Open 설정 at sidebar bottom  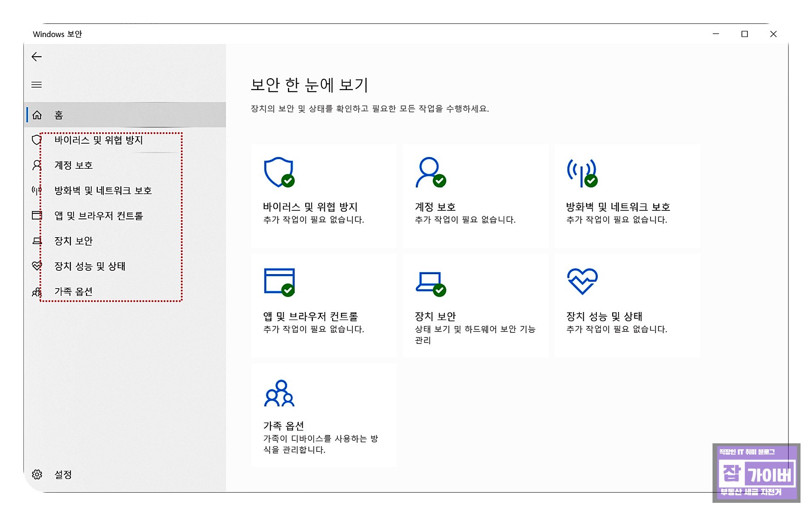click(x=125, y=474)
